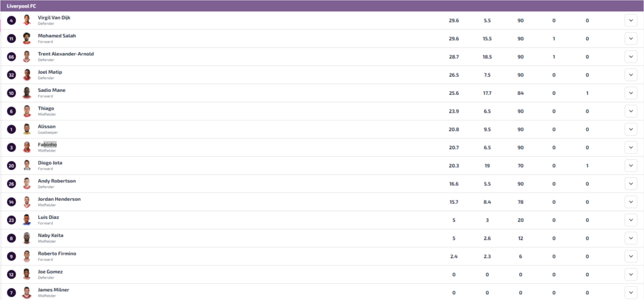This screenshot has width=644, height=300.
Task: Click the number 32 shirt badge
Action: point(11,75)
